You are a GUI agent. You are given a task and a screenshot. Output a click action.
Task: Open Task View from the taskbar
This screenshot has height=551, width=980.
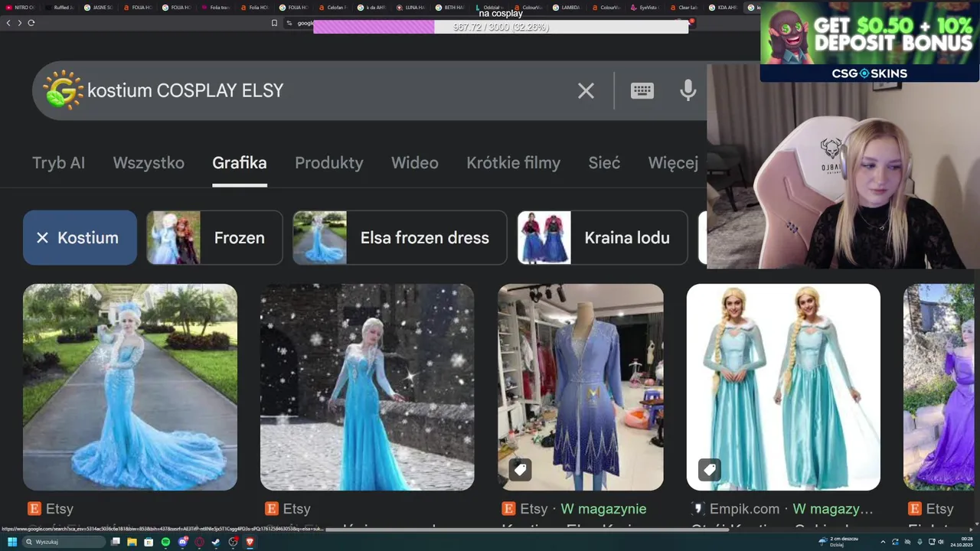click(115, 542)
